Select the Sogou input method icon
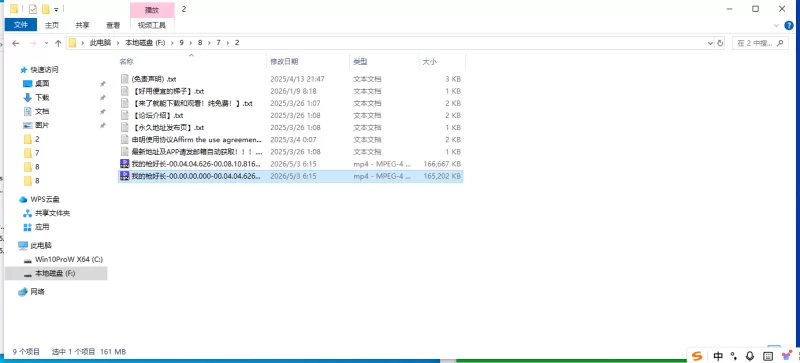 point(697,355)
